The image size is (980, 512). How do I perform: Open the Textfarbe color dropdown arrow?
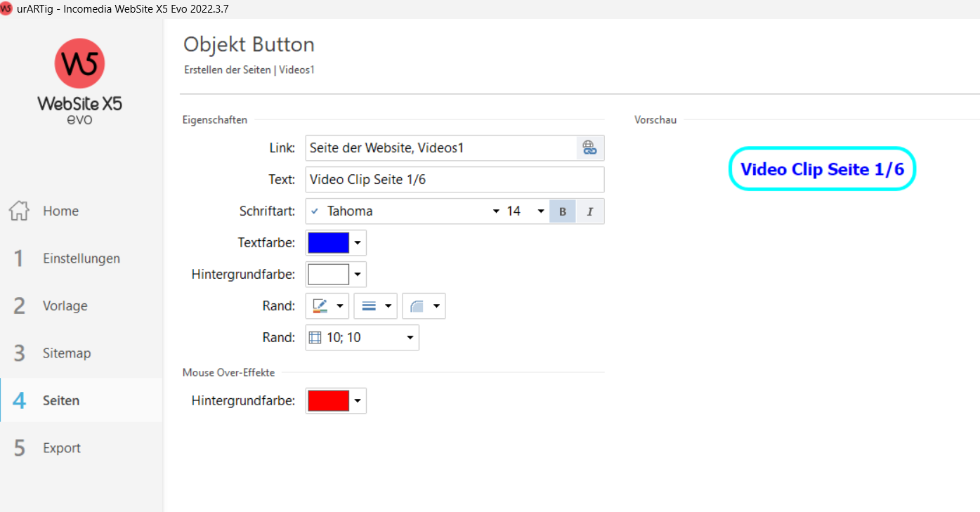358,243
